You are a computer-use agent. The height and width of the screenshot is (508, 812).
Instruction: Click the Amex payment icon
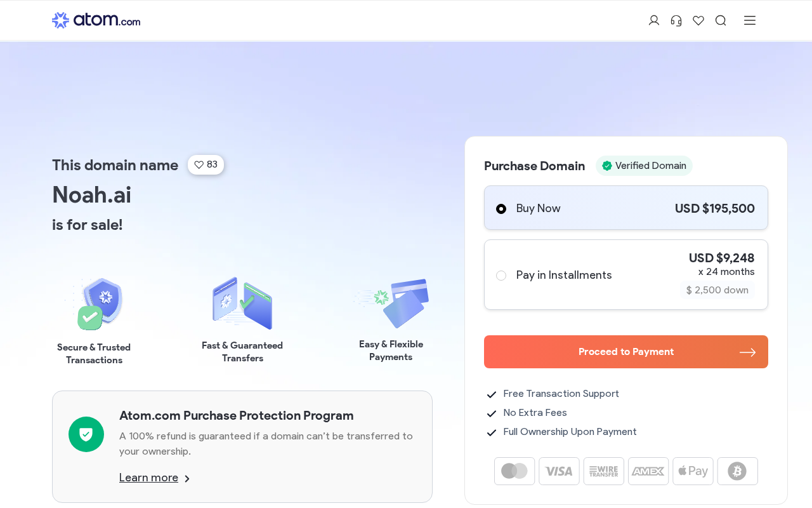click(x=648, y=471)
